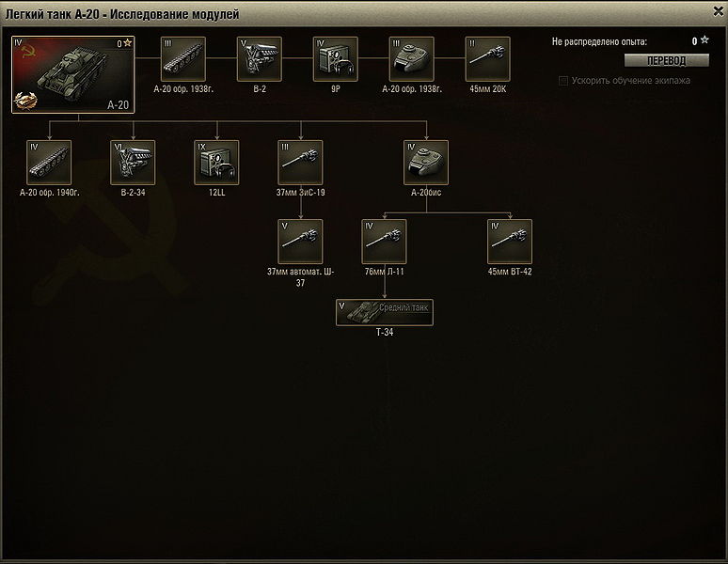
Task: Click the A-20 card experience star
Action: coord(128,43)
